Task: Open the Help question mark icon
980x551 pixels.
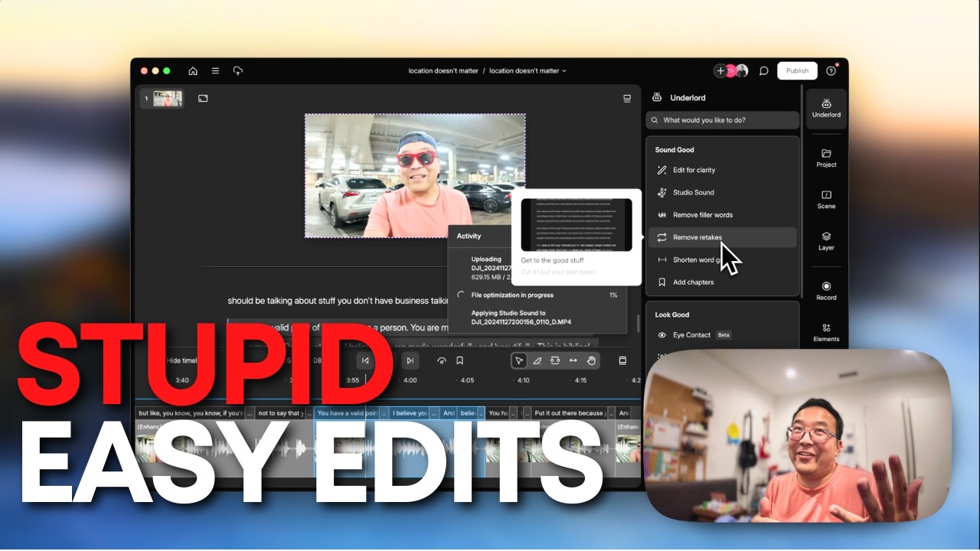Action: click(831, 70)
